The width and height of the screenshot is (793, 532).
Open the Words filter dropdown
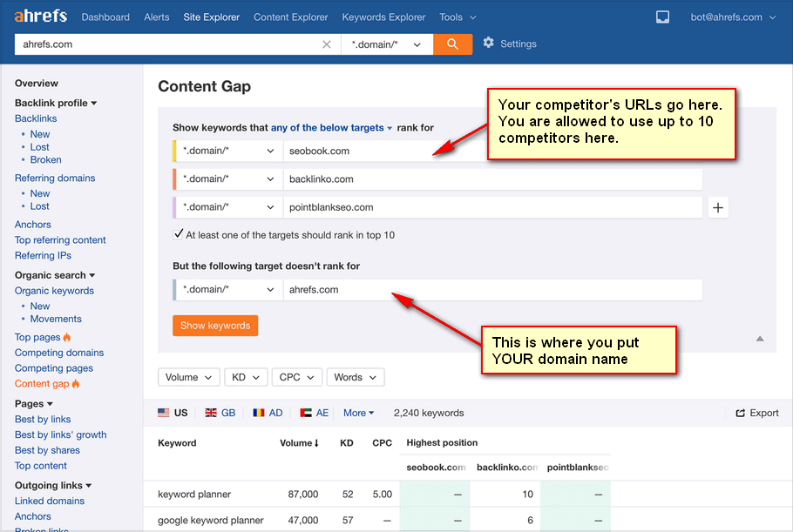(356, 377)
